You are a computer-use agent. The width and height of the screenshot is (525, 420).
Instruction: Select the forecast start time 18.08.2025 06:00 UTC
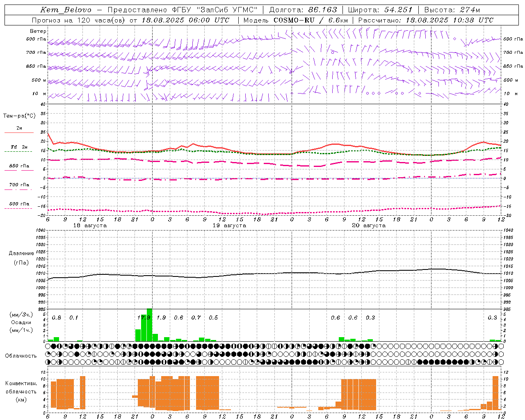185,20
